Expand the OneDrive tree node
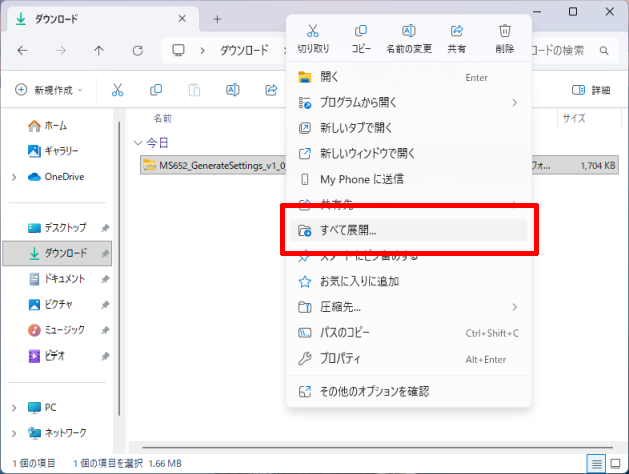The height and width of the screenshot is (474, 629). [x=13, y=177]
